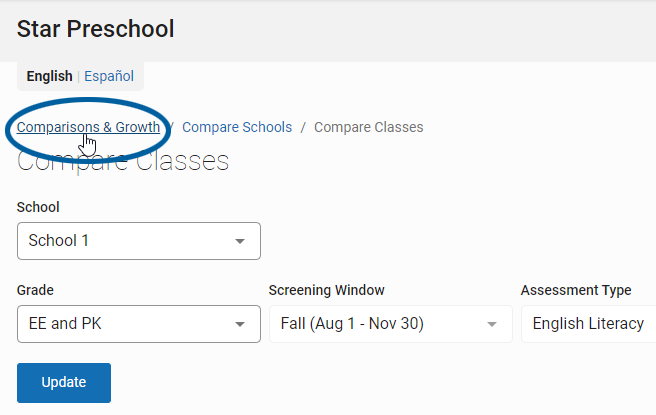Click the Grade field label
Image resolution: width=656 pixels, height=415 pixels.
[35, 290]
